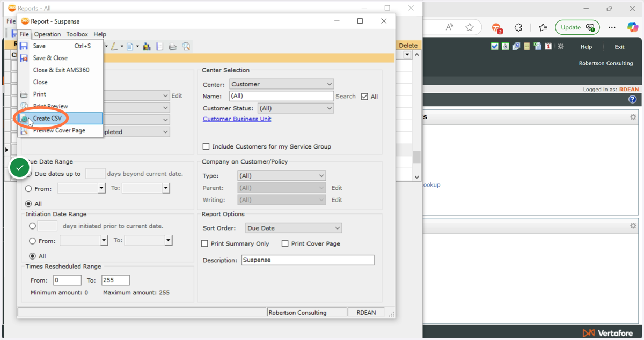Click the gear icon in AMS360 header
Screen dimensions: 644x340
(561, 47)
